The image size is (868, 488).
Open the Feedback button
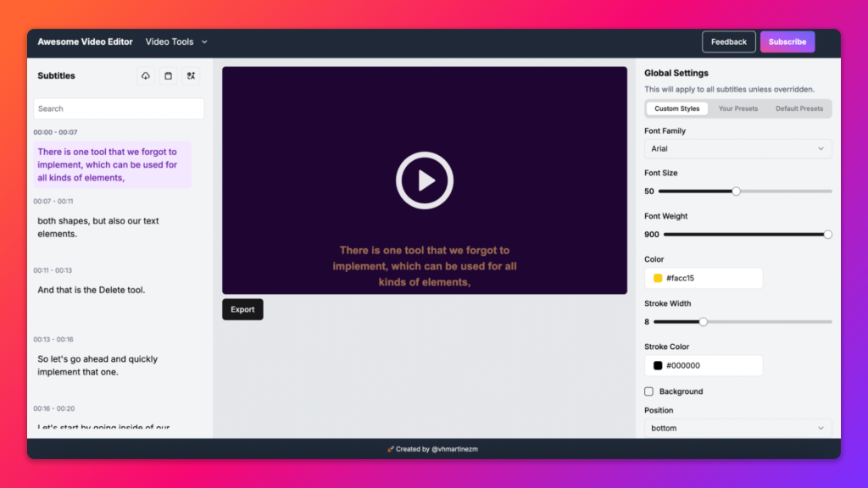729,42
